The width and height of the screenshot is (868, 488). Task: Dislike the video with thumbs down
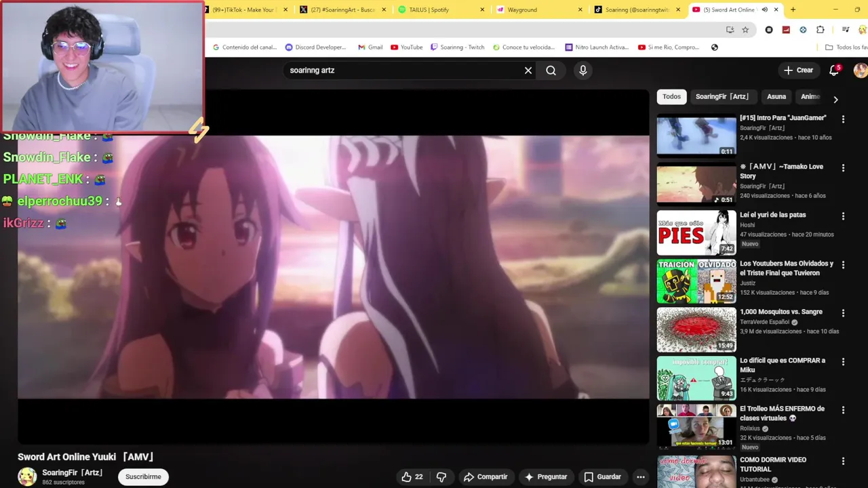pos(441,477)
